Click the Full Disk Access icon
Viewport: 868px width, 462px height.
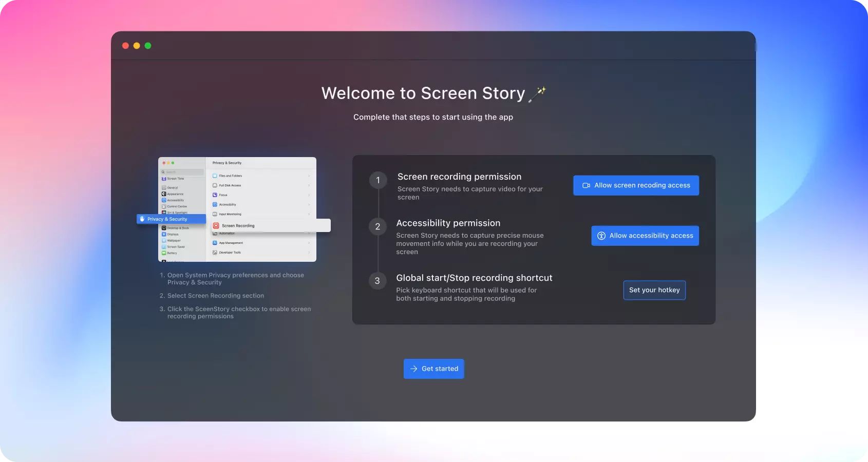point(215,185)
